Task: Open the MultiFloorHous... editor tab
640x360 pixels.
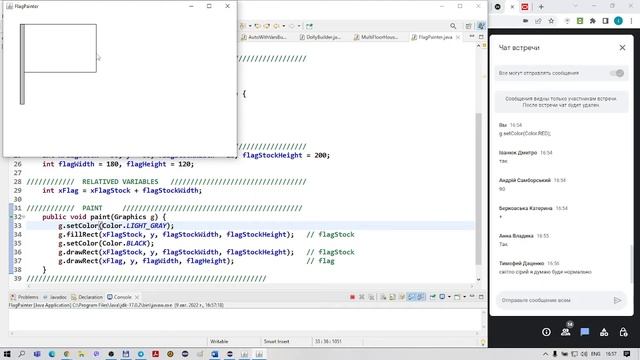Action: pos(376,37)
